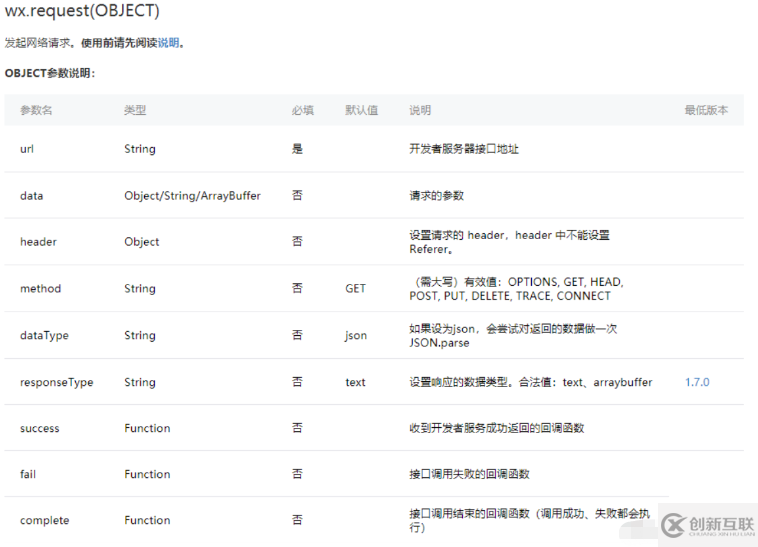758x547 pixels.
Task: Click the responseType parameter name
Action: [56, 382]
